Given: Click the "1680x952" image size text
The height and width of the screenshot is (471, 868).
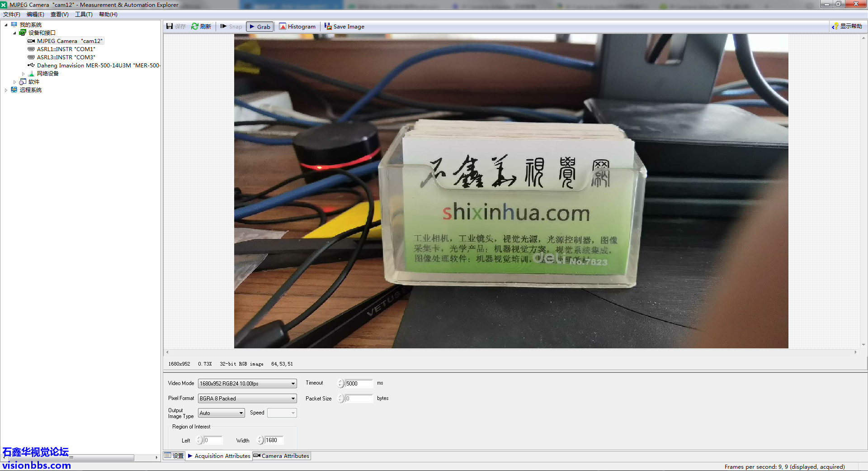Looking at the screenshot, I should tap(179, 364).
